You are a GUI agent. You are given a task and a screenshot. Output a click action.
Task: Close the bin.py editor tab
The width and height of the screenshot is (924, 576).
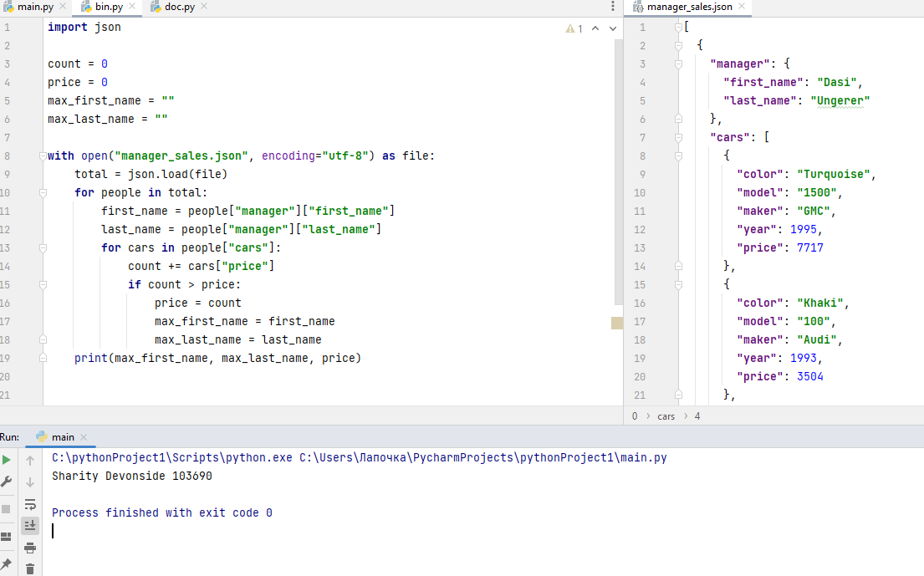[132, 6]
